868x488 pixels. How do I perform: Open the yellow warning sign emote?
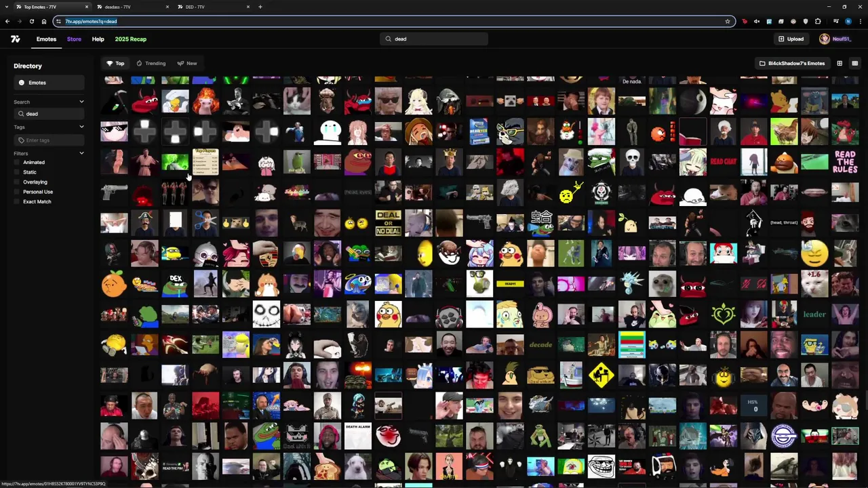601,375
